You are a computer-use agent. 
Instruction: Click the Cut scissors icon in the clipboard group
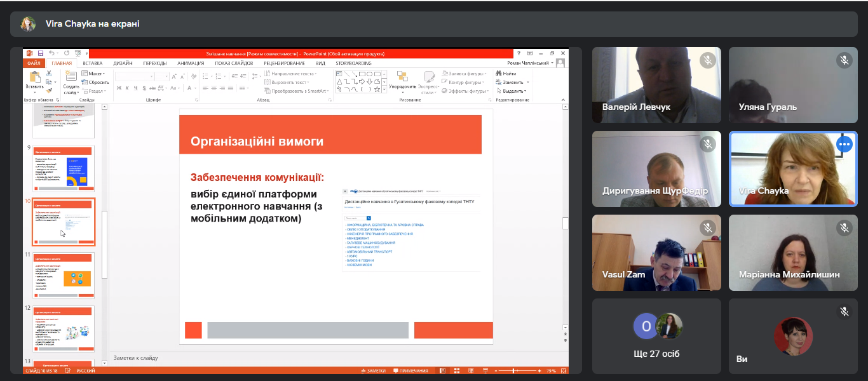(49, 74)
